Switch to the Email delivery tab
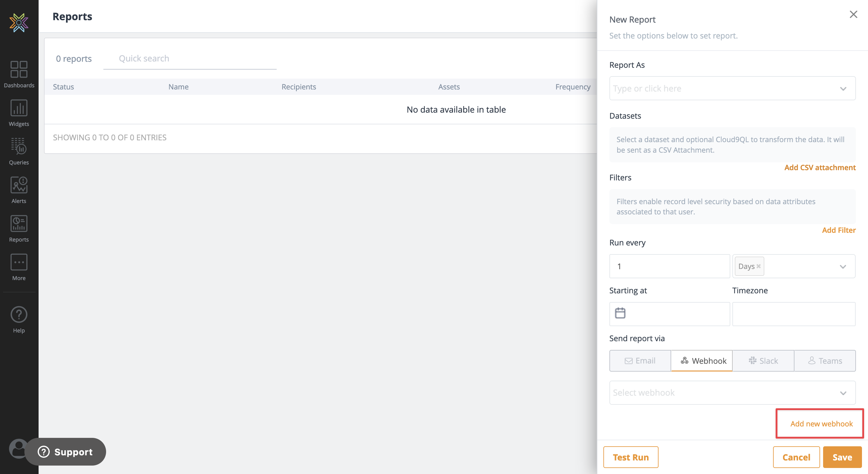Screen dimensions: 868x474 click(640, 361)
